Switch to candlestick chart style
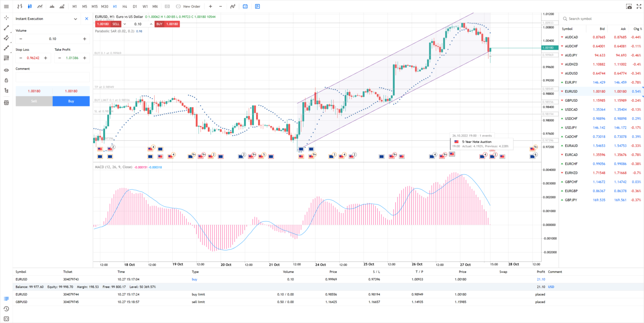644x323 pixels. pos(29,6)
